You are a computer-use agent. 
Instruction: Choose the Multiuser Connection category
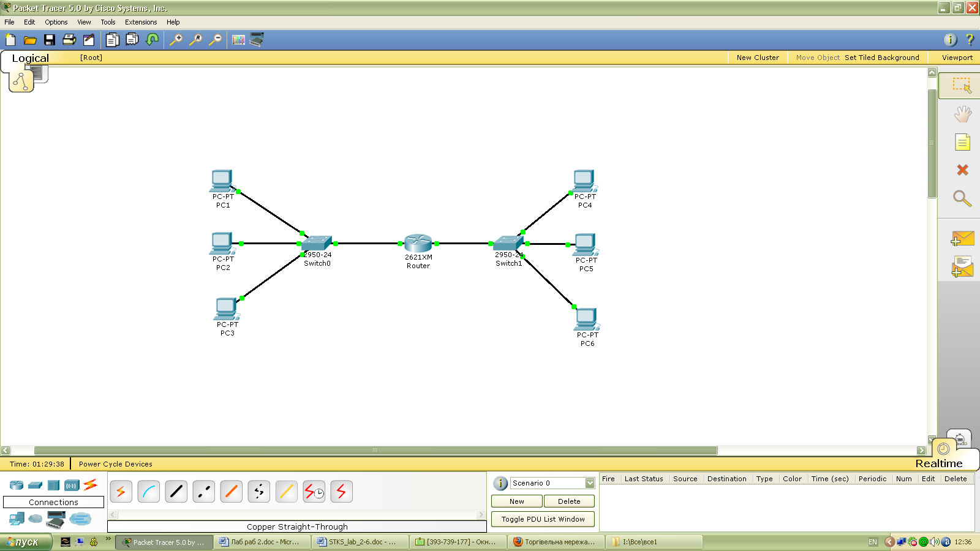tap(80, 519)
